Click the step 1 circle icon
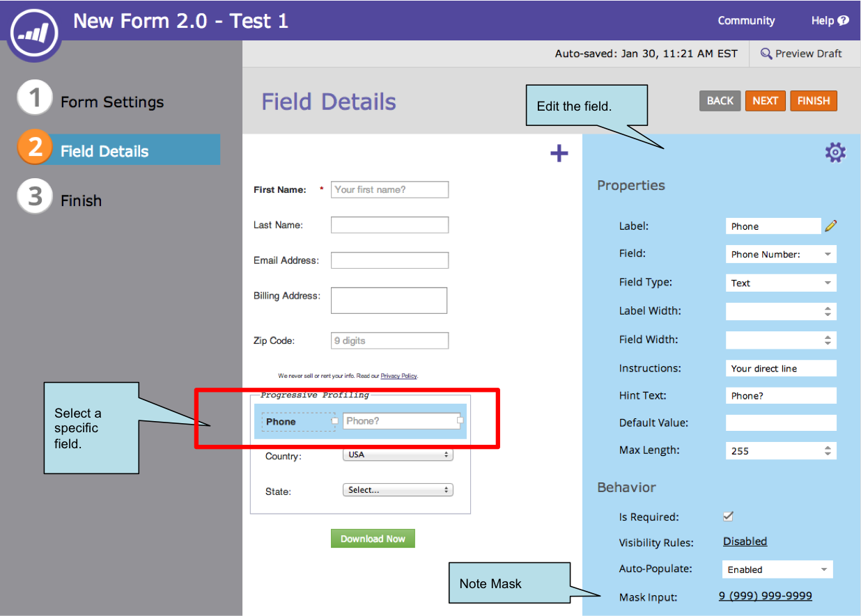The image size is (861, 616). (x=34, y=98)
